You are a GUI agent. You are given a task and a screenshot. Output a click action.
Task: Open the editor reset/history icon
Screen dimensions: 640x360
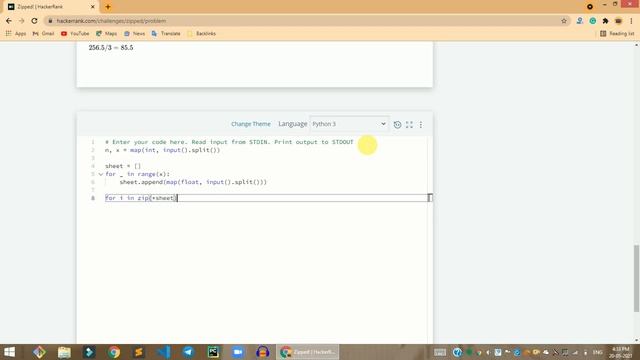(397, 124)
